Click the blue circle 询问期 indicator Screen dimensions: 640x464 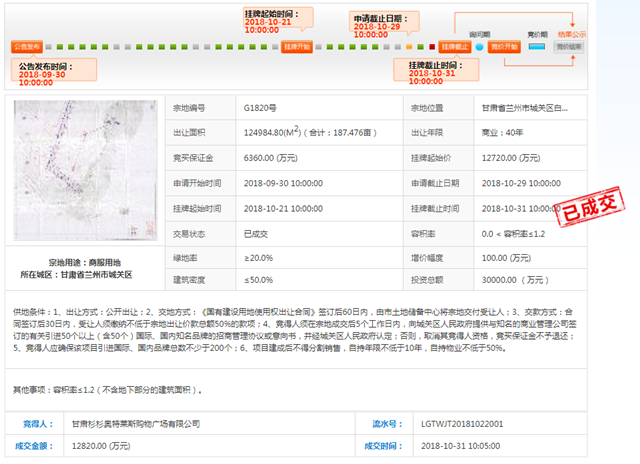point(480,47)
